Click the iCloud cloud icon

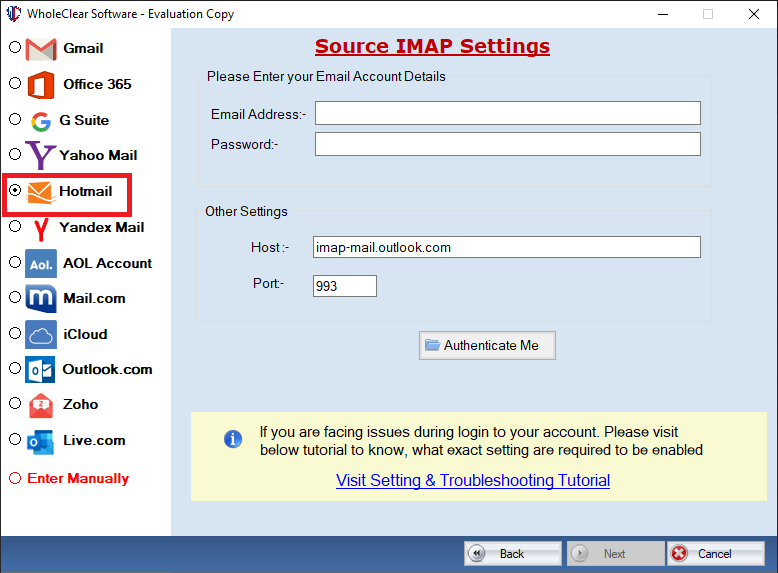41,334
